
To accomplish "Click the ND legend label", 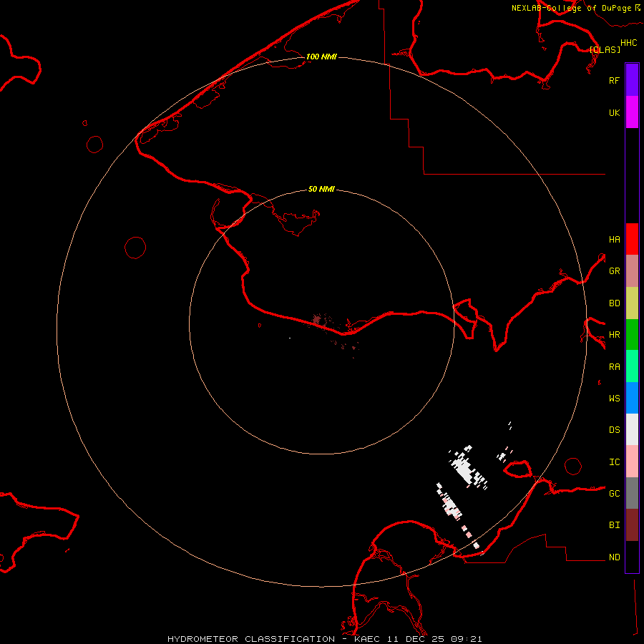I will 614,557.
